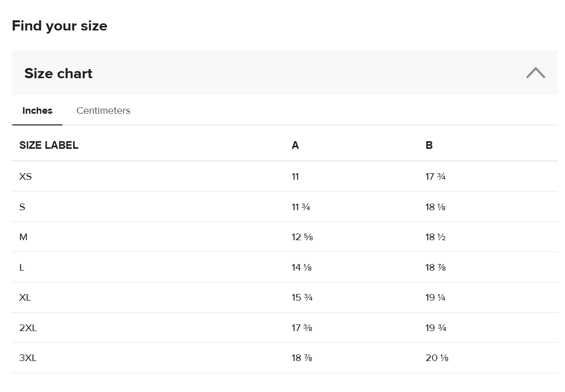This screenshot has width=565, height=392.
Task: Click the A column header
Action: tap(295, 145)
